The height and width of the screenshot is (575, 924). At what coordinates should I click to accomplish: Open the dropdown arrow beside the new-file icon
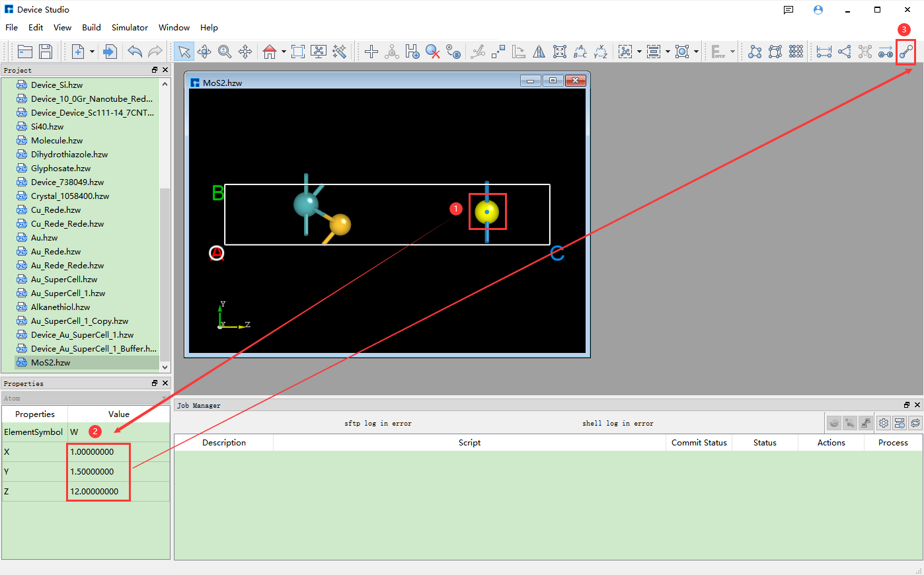(x=92, y=52)
